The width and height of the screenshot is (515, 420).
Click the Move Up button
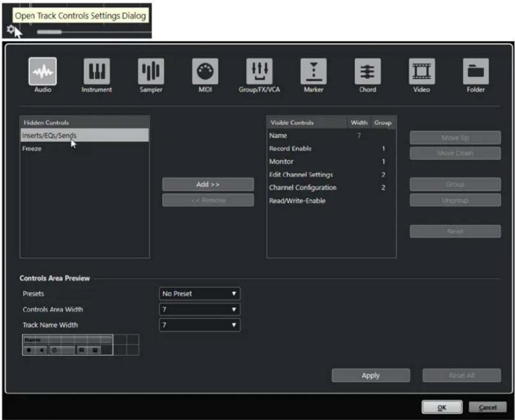[x=455, y=137]
